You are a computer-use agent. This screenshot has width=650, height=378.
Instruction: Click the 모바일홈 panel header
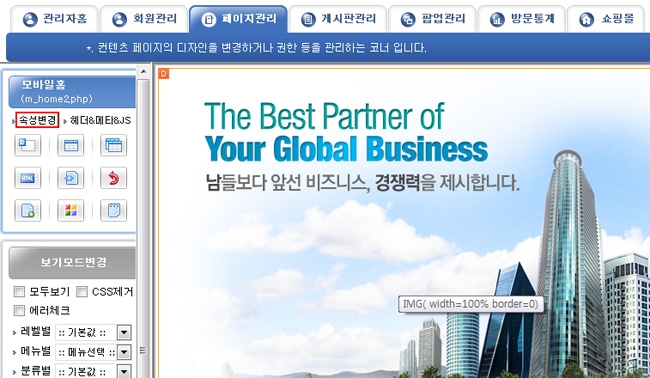coord(72,92)
